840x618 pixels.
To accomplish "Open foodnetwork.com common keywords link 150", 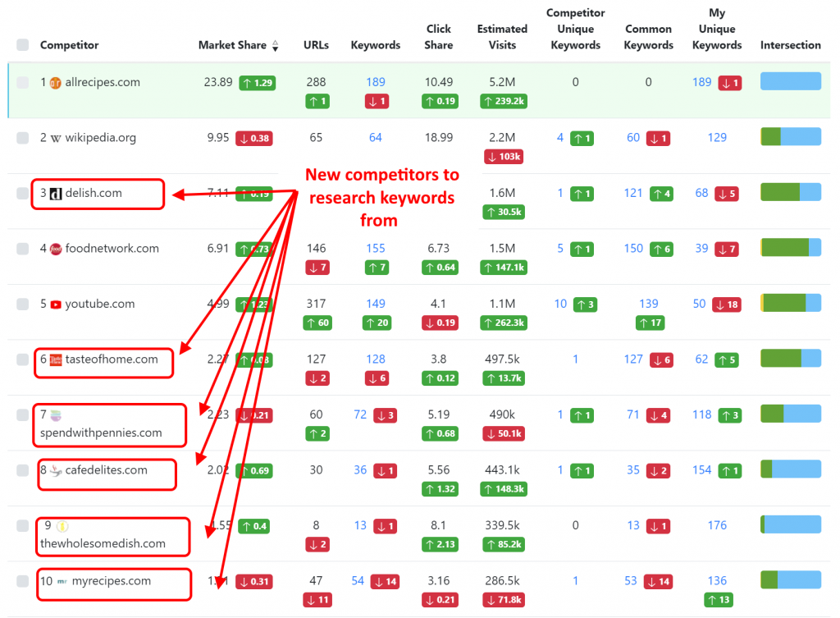I will click(x=633, y=248).
